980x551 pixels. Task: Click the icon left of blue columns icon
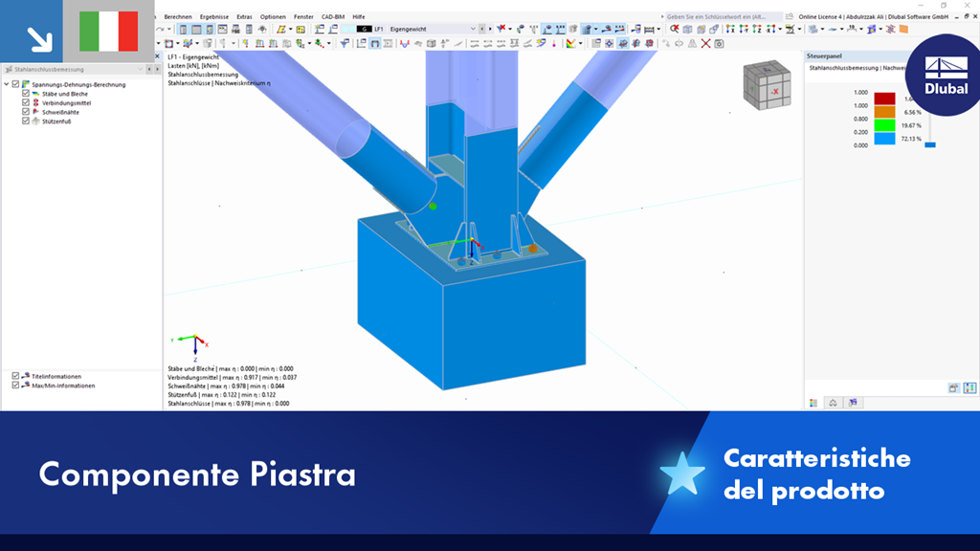[954, 388]
